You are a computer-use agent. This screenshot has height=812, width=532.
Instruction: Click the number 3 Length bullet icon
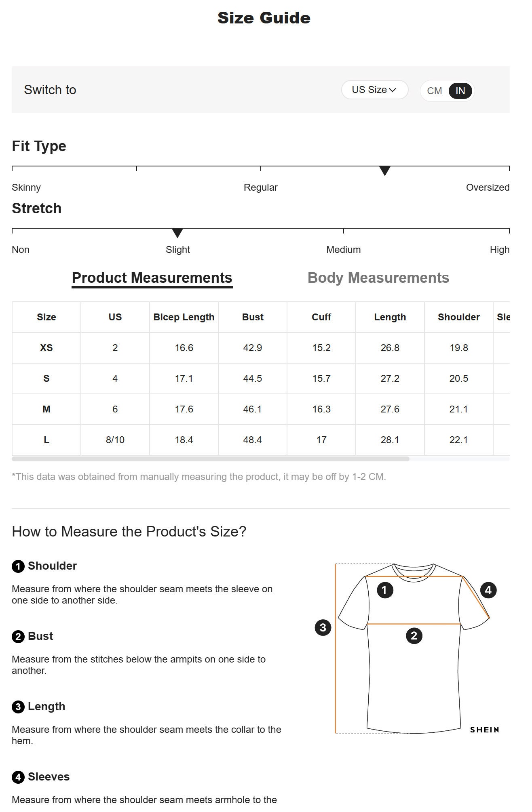point(18,707)
